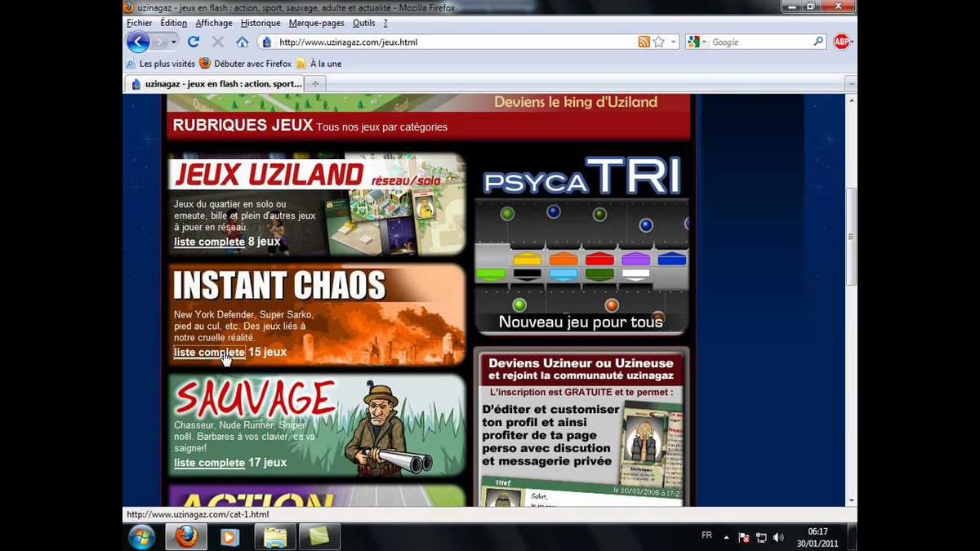Image resolution: width=980 pixels, height=551 pixels.
Task: Expand the history dropdown next to forward arrow
Action: tap(174, 42)
